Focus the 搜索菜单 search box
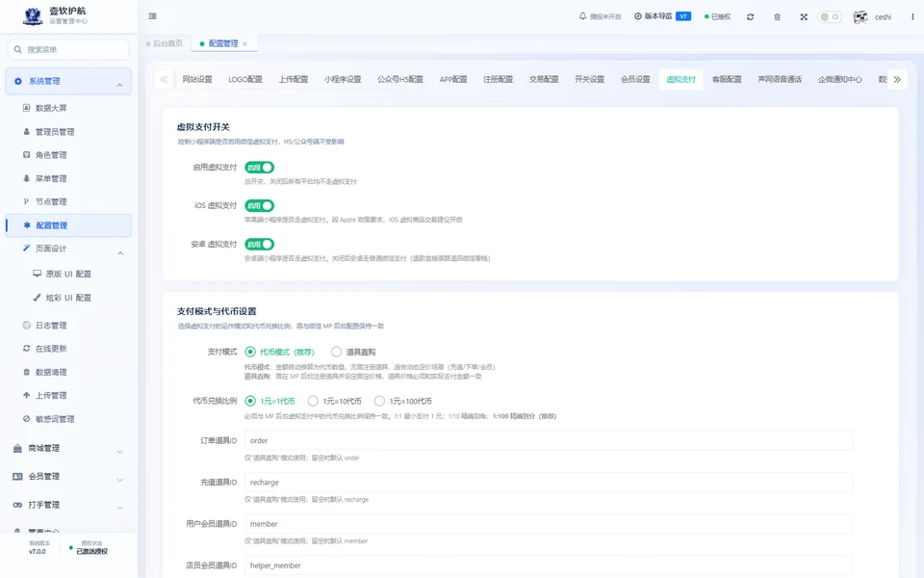This screenshot has width=924, height=578. (x=69, y=49)
